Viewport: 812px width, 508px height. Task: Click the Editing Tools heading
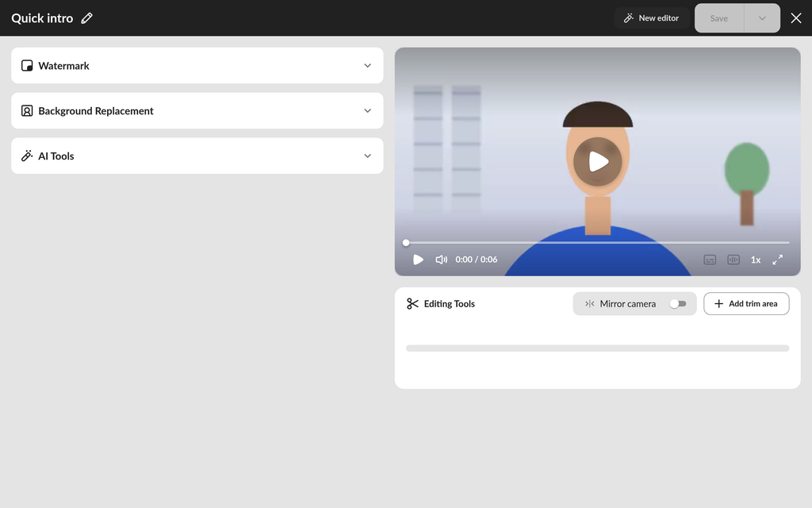(x=450, y=304)
